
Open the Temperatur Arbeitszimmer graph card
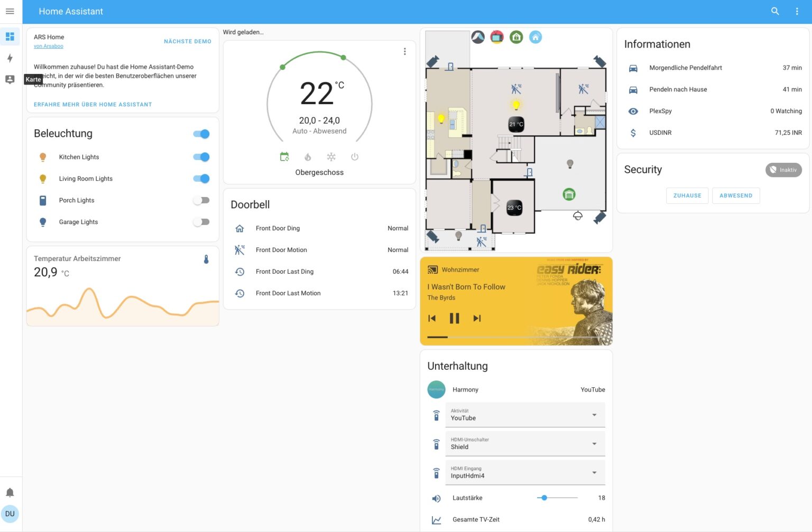[x=123, y=286]
